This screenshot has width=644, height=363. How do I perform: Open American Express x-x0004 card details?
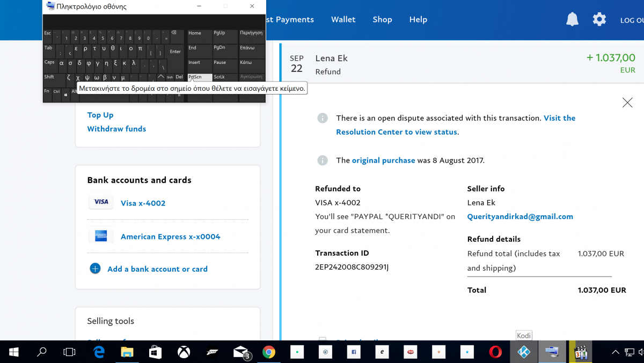click(171, 236)
